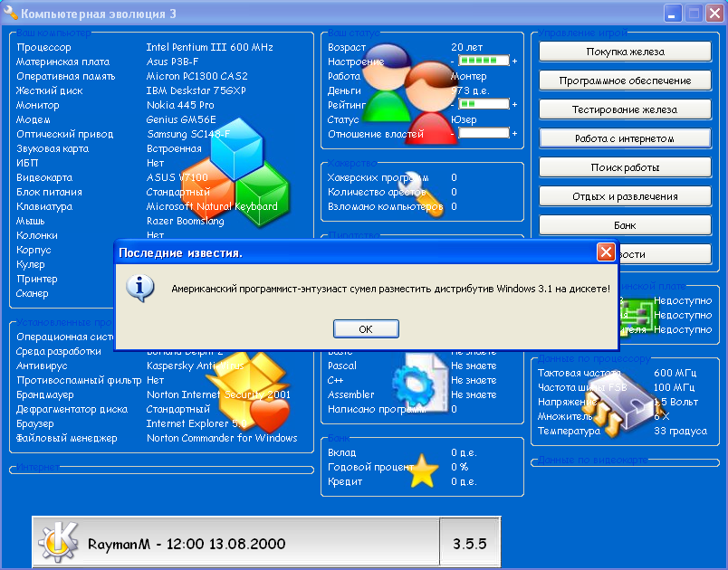Open Покупка железа
The image size is (728, 570).
pyautogui.click(x=625, y=52)
